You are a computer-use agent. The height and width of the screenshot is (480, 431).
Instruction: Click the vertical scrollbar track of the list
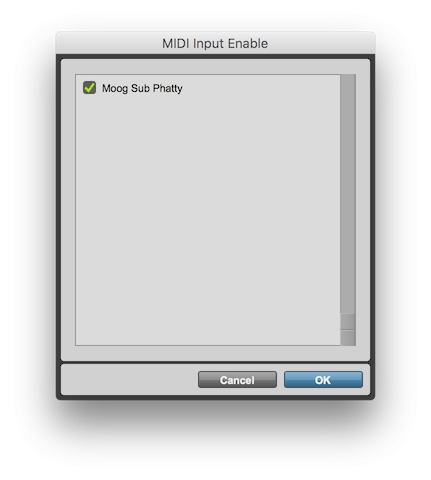click(x=348, y=193)
